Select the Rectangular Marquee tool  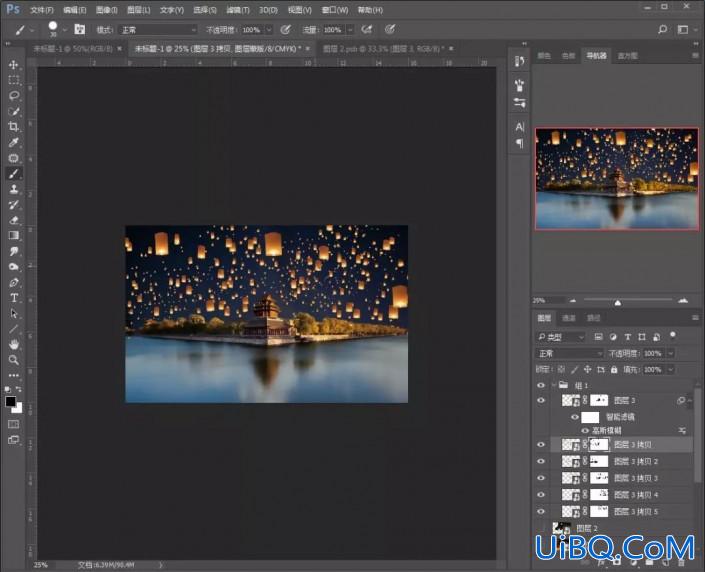(x=13, y=80)
